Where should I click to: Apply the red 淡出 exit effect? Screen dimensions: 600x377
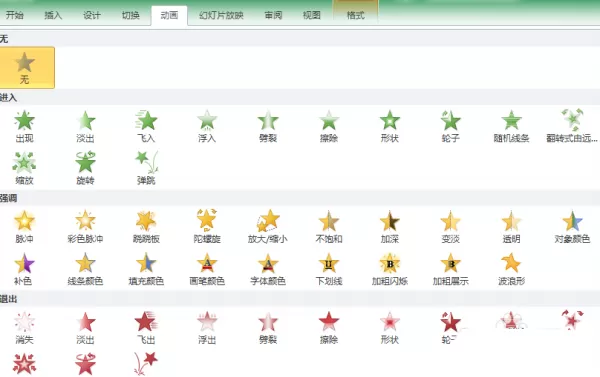coord(85,328)
